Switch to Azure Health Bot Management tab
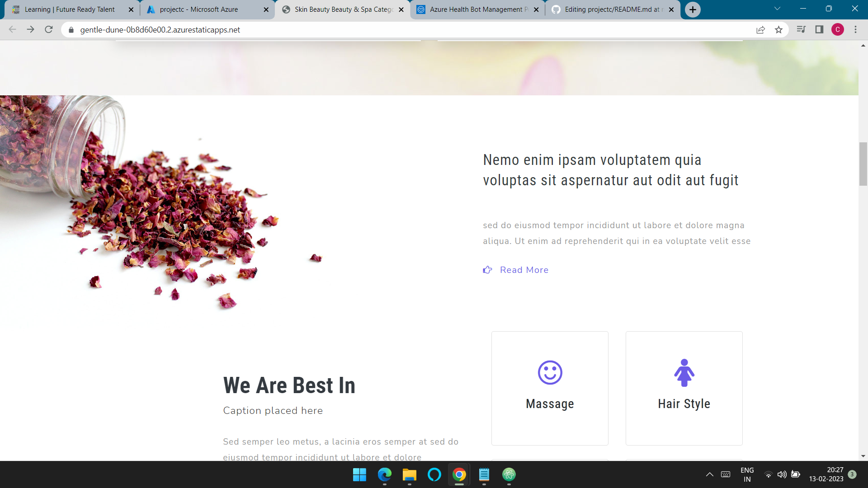 click(476, 9)
